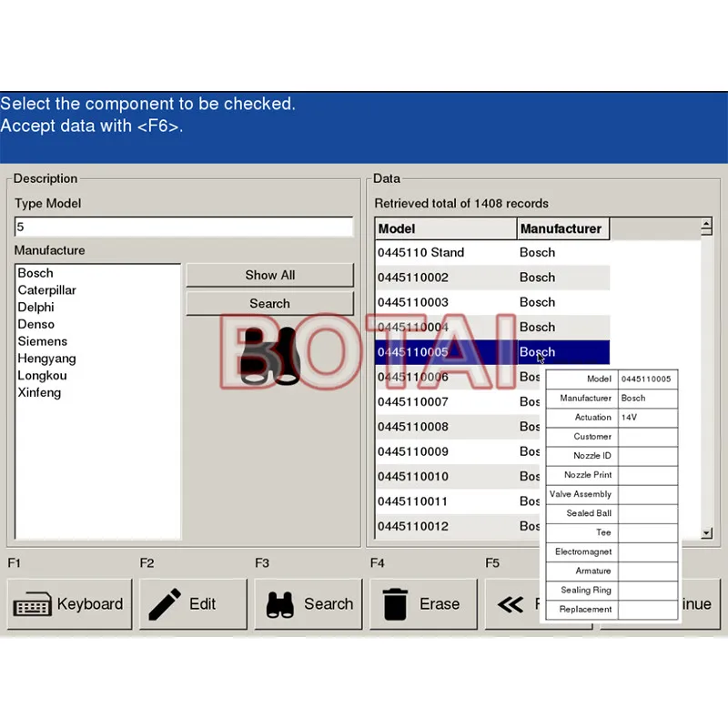Image resolution: width=728 pixels, height=728 pixels.
Task: Sort by the Model column header
Action: [446, 228]
